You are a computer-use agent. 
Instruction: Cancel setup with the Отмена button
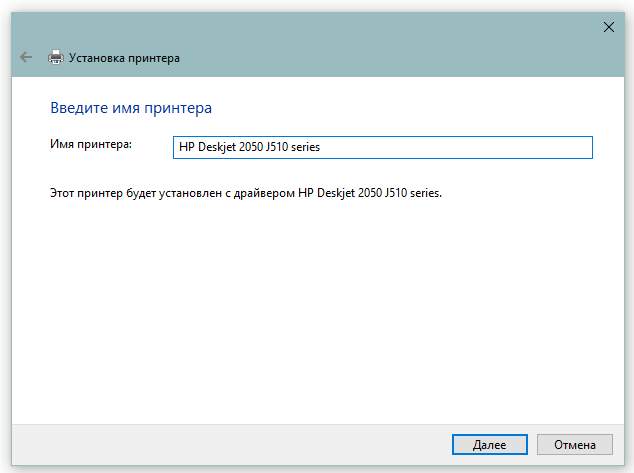pos(575,445)
